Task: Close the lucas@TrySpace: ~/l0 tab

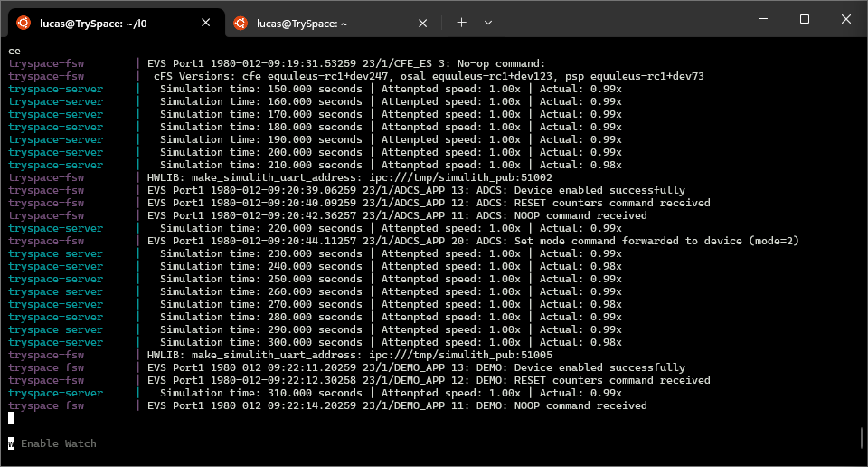Action: coord(205,23)
